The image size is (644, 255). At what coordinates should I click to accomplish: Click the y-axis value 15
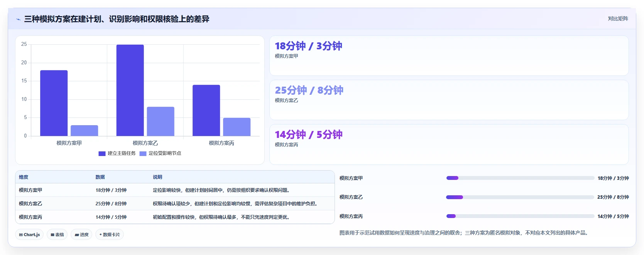click(x=24, y=81)
